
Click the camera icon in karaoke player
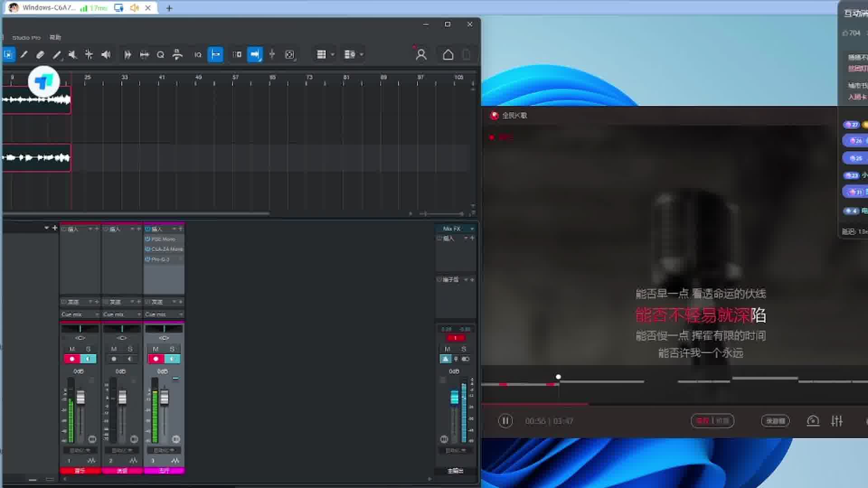[813, 421]
